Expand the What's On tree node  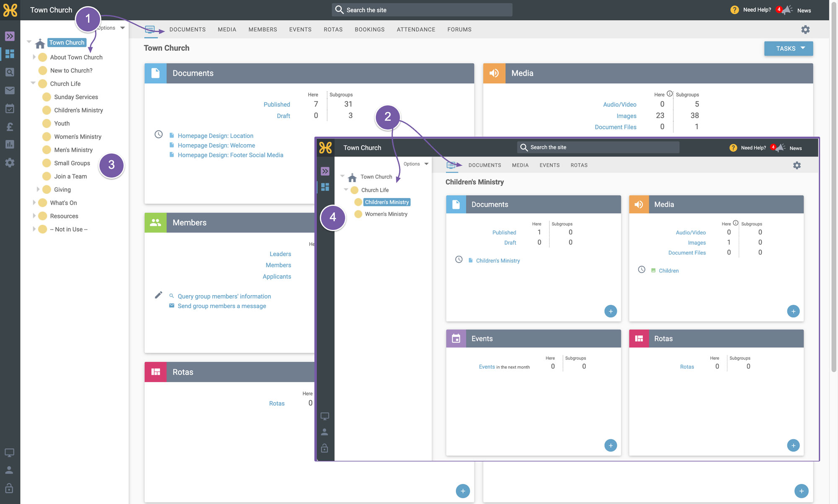coord(34,203)
